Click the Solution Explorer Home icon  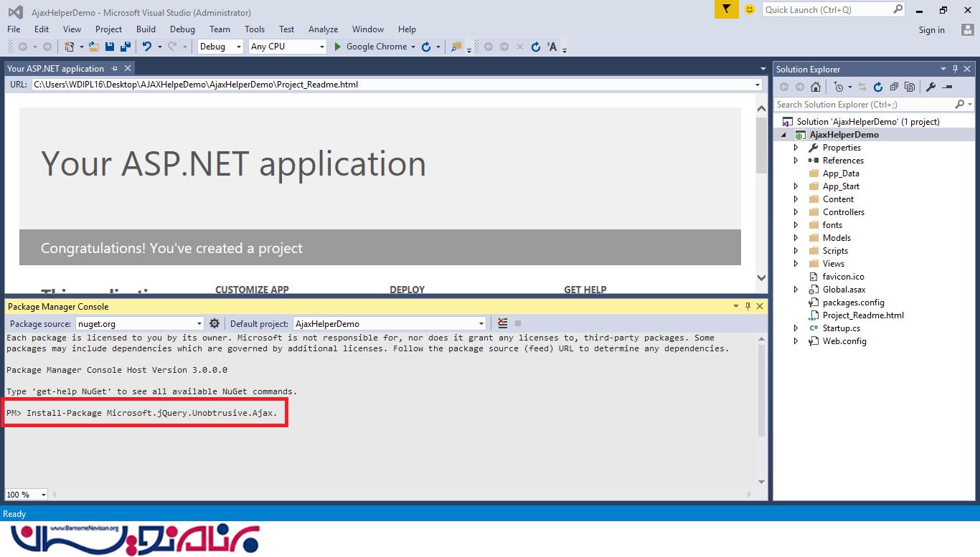click(x=816, y=87)
